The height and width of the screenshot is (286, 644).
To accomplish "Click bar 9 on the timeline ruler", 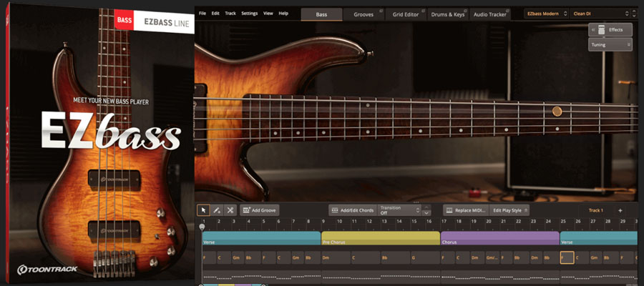I will (324, 222).
